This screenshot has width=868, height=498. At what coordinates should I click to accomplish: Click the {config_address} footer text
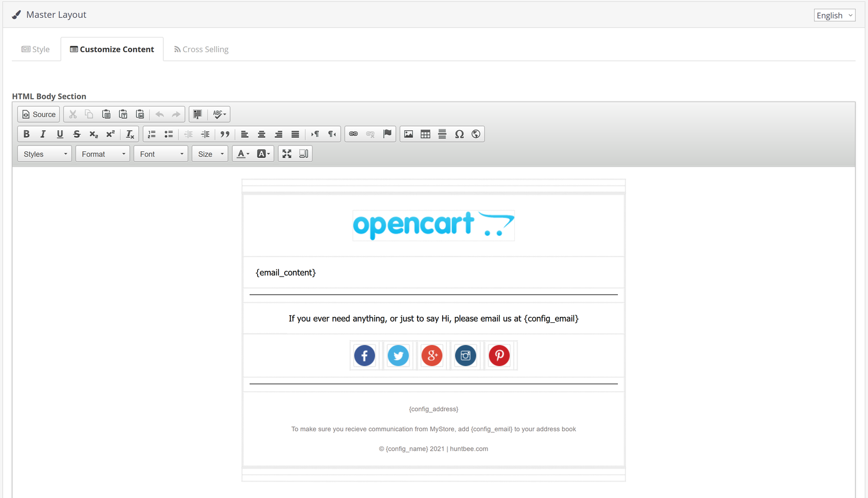click(433, 409)
